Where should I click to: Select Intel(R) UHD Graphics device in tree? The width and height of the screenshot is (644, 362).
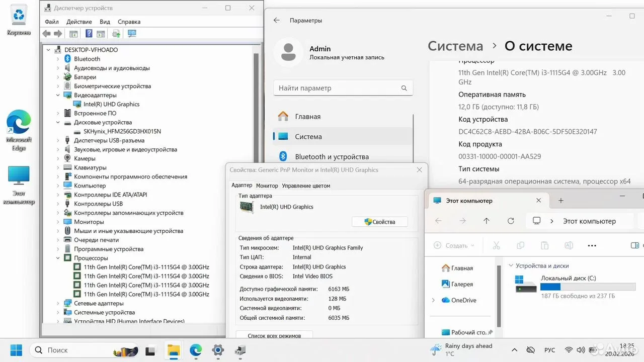[111, 104]
